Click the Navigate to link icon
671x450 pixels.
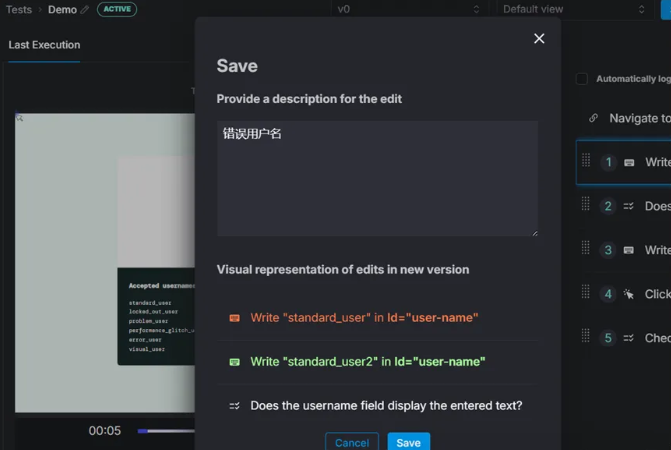(593, 118)
